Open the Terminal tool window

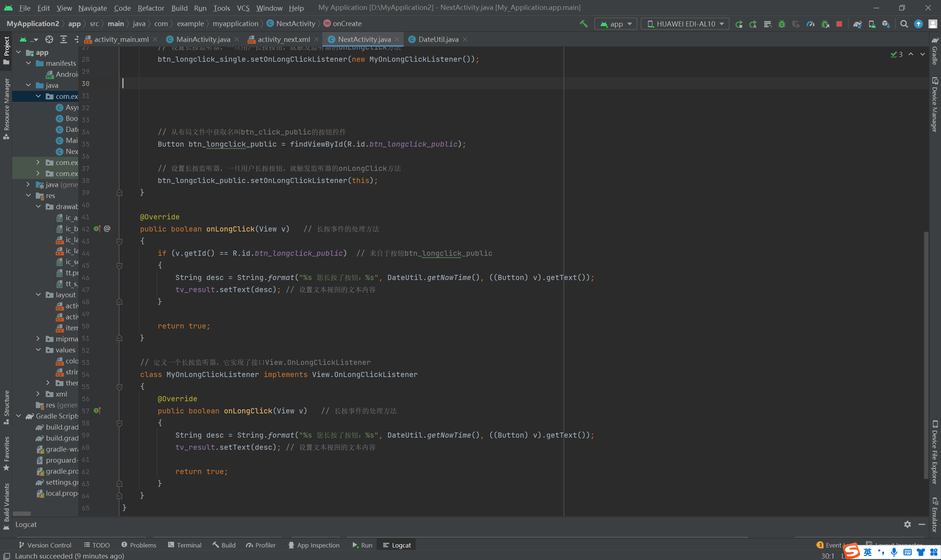(x=185, y=545)
